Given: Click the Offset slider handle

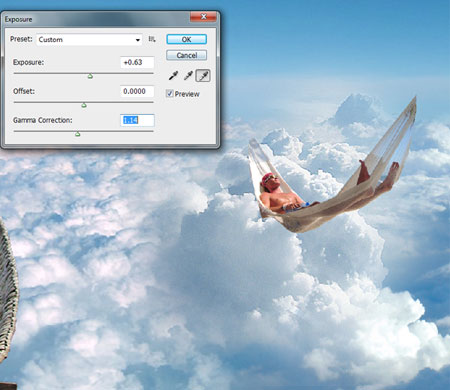Looking at the screenshot, I should click(84, 105).
